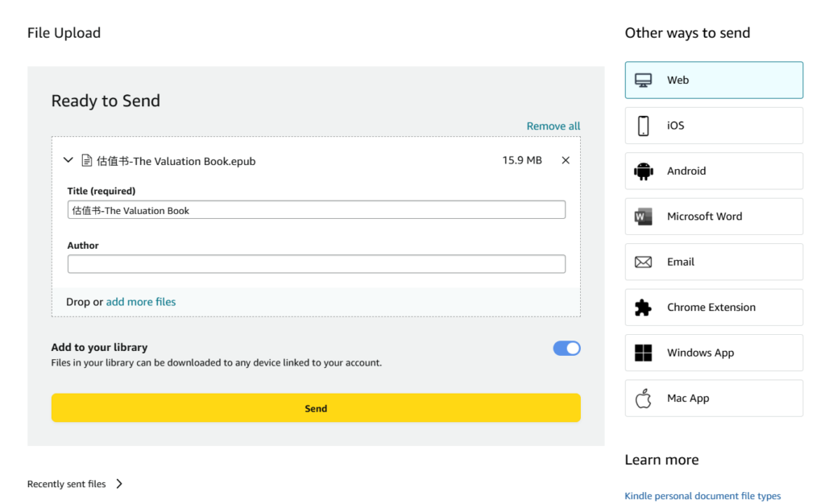Remove the Valuation Book.epub file

click(566, 160)
